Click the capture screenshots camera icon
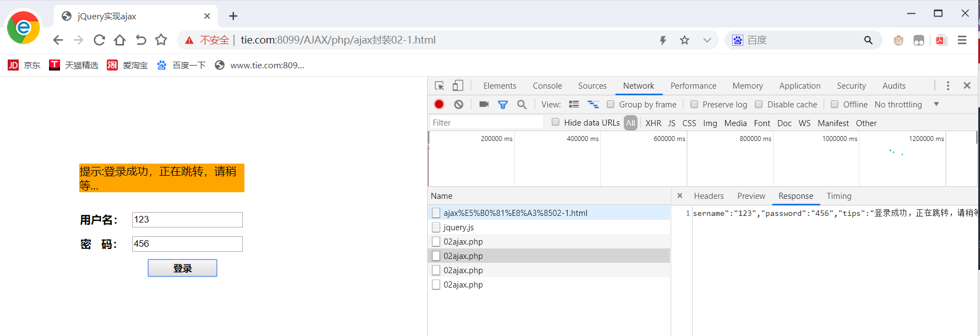 click(484, 104)
